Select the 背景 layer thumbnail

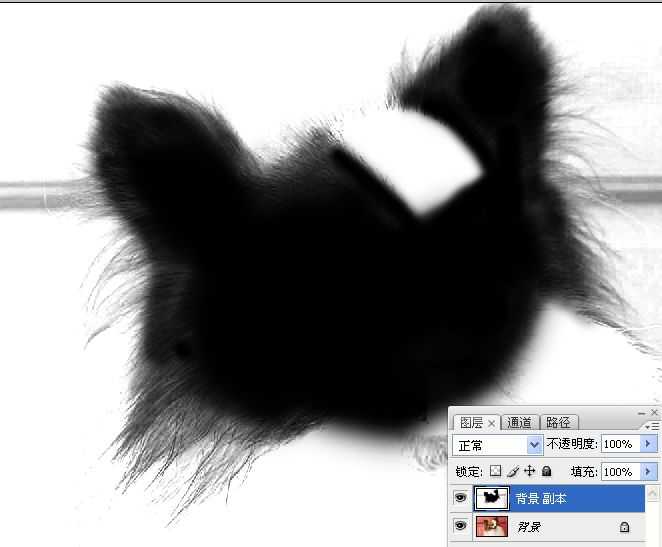coord(491,526)
